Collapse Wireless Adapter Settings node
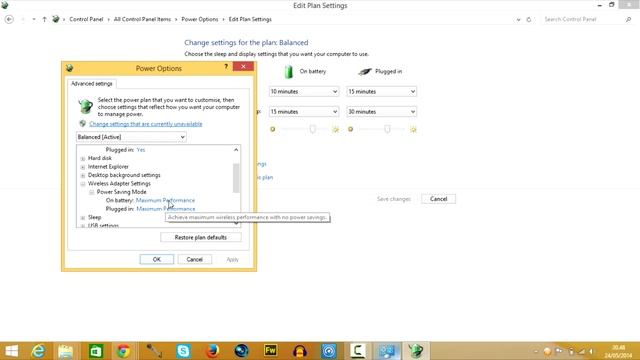 click(83, 184)
